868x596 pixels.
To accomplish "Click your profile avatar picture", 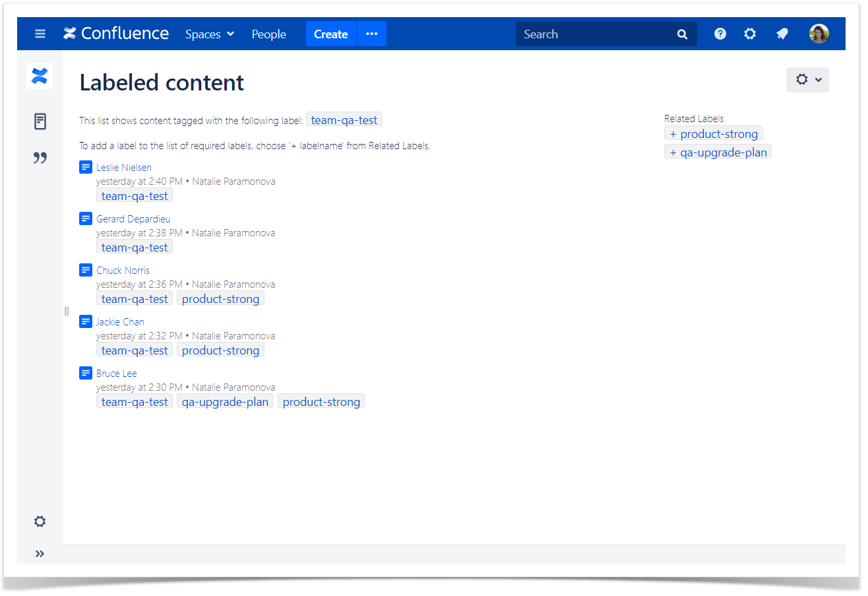I will (819, 33).
